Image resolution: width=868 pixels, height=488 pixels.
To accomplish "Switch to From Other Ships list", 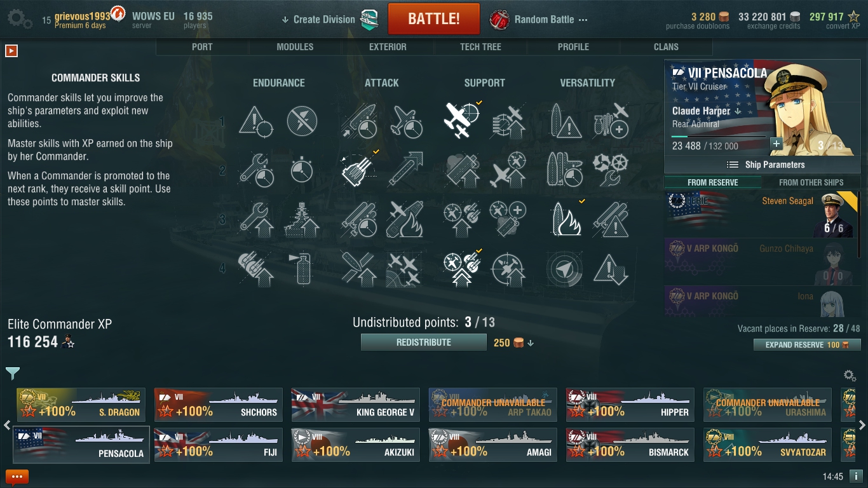I will (x=811, y=182).
